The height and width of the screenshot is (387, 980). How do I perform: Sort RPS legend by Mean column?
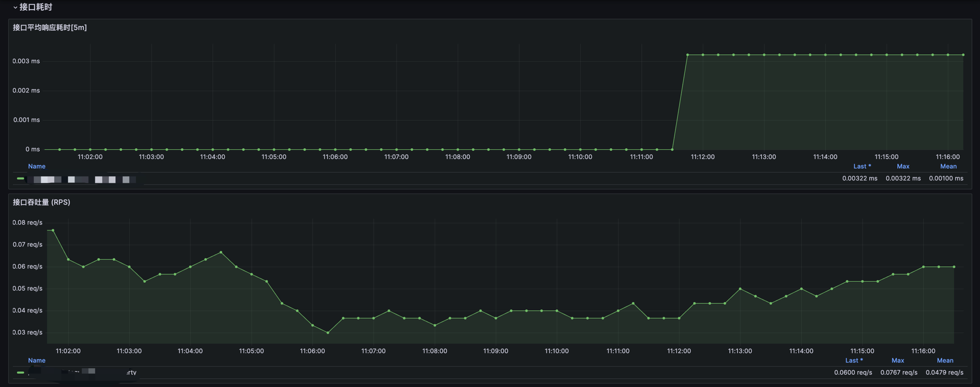(945, 360)
